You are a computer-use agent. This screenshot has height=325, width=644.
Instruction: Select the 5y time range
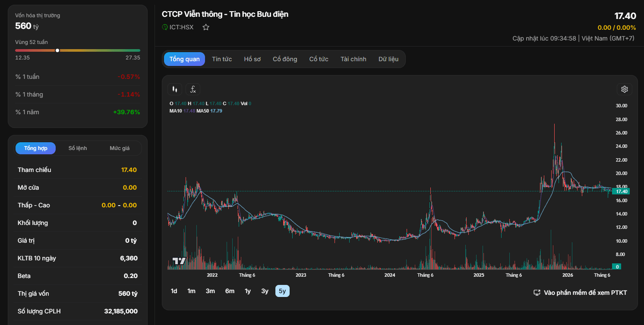pyautogui.click(x=282, y=291)
